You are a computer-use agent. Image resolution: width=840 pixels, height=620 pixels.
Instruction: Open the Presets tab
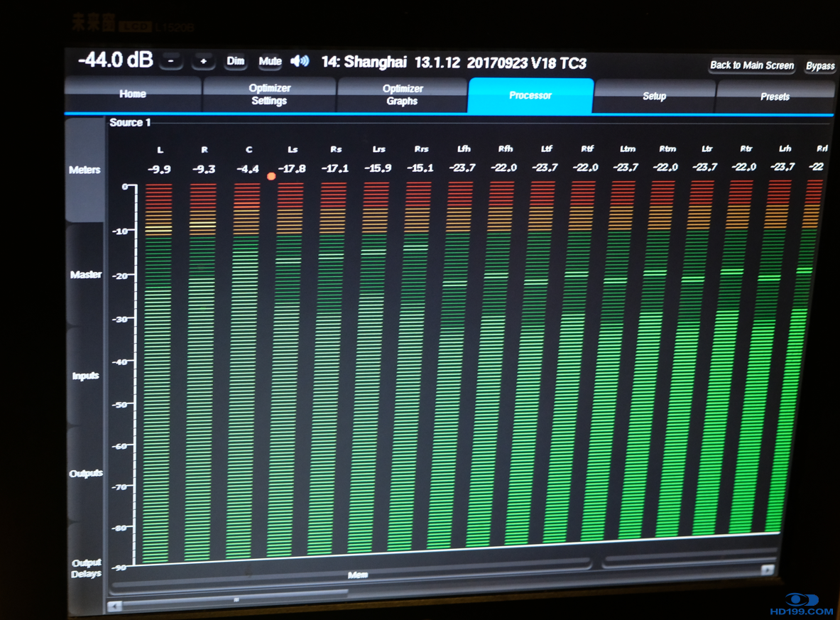point(775,97)
